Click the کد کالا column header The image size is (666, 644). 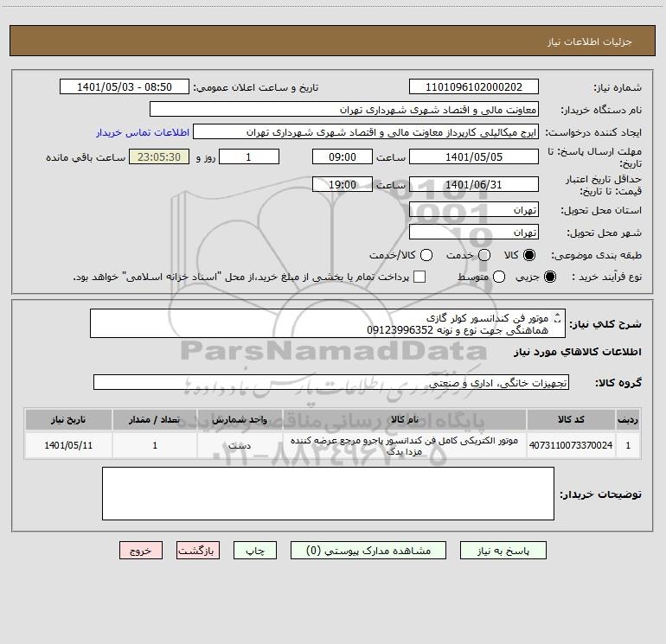(571, 419)
